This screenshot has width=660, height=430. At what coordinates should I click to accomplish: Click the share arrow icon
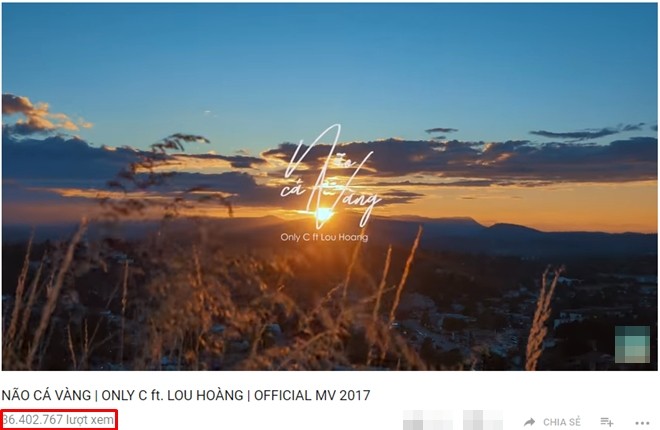530,422
